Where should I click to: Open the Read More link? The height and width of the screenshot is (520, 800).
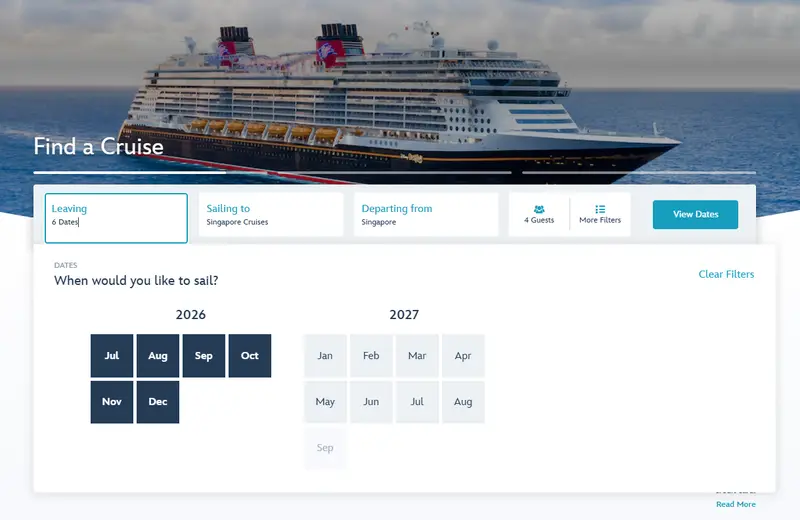[736, 504]
